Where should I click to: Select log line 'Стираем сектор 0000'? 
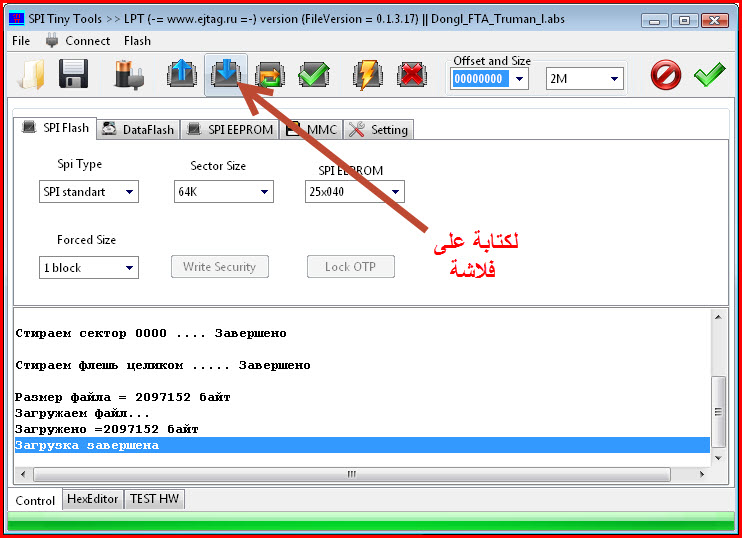150,333
